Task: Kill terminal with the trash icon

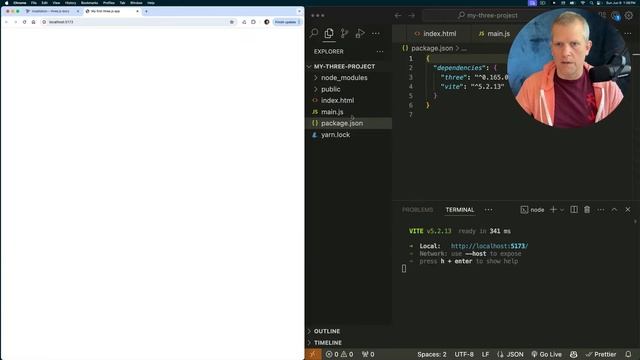Action: 587,210
